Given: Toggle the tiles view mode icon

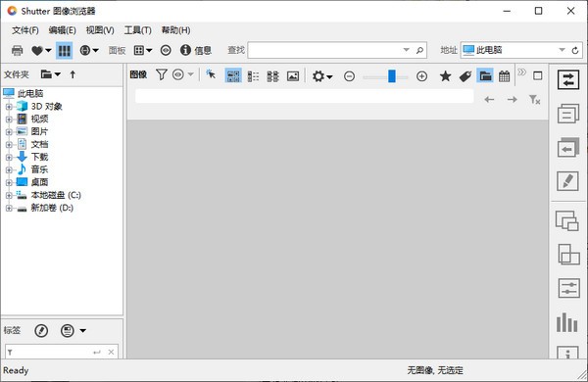Looking at the screenshot, I should click(x=272, y=76).
